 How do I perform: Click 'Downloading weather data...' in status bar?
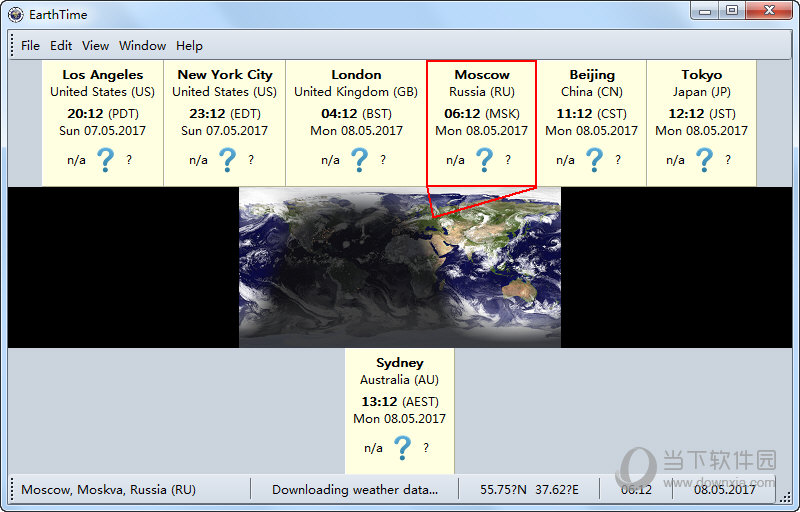click(355, 490)
